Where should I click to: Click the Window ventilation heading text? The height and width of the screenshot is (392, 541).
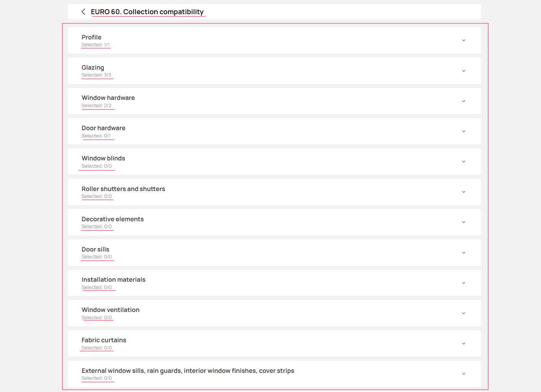110,310
